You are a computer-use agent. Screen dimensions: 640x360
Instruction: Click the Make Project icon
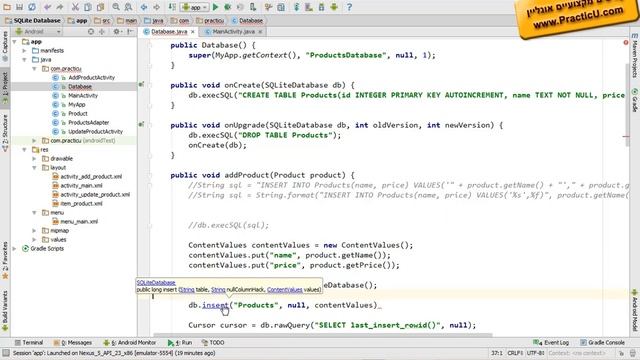pos(172,7)
